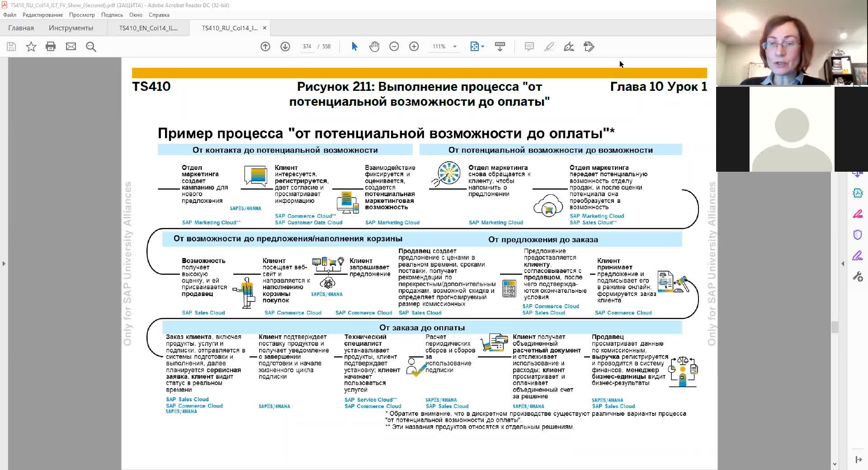
Task: Zoom in with plus button
Action: 414,47
